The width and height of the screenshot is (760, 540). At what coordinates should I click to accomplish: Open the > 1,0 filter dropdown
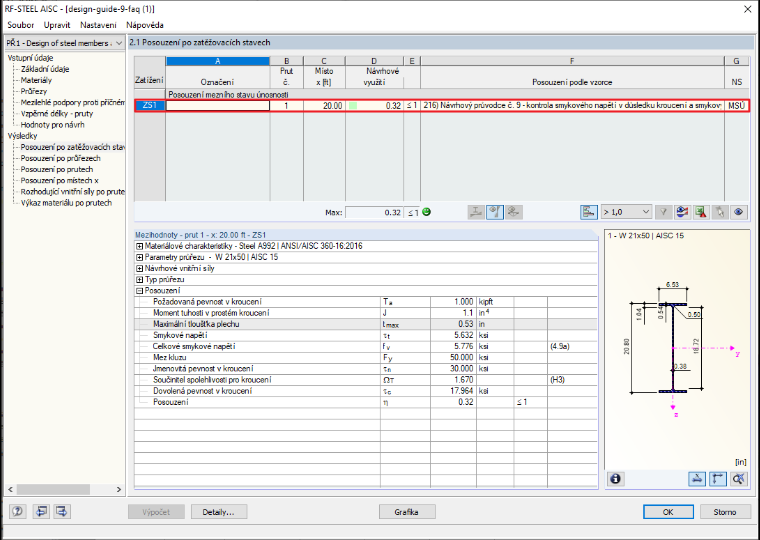[x=626, y=212]
